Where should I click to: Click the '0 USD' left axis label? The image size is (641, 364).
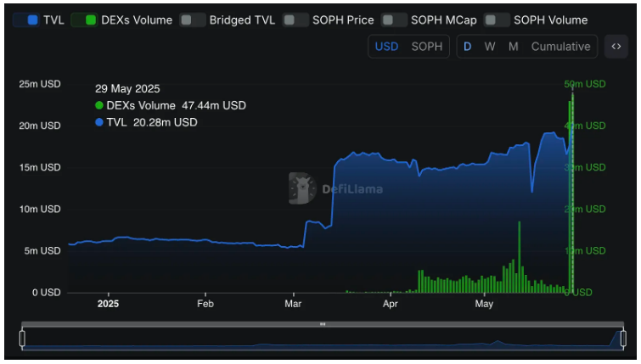46,293
